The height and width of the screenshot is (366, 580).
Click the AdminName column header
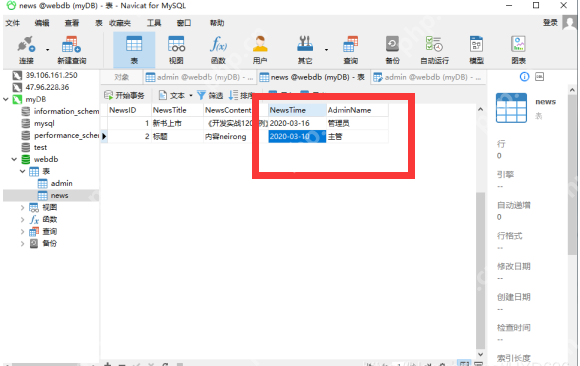[x=357, y=110]
